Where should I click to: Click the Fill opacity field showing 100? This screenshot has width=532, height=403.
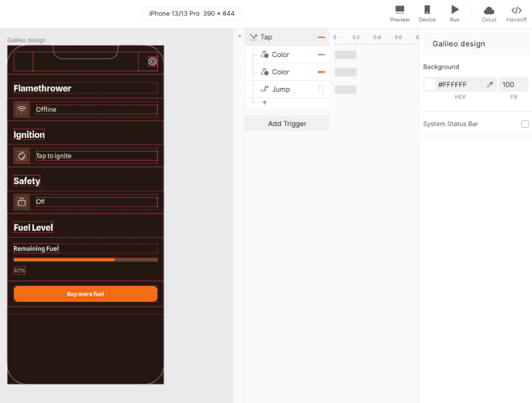[x=513, y=84]
